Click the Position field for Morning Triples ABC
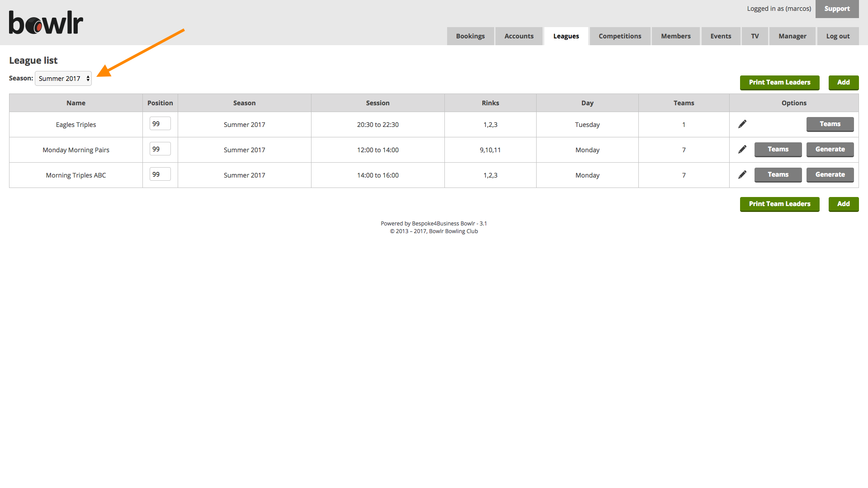Viewport: 868px width, 488px height. [x=160, y=174]
